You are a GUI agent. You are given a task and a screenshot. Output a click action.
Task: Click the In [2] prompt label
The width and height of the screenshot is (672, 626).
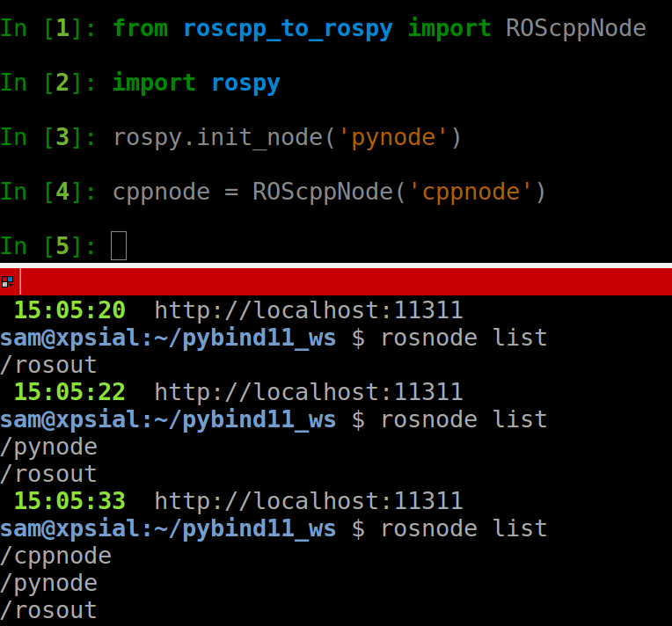coord(48,83)
